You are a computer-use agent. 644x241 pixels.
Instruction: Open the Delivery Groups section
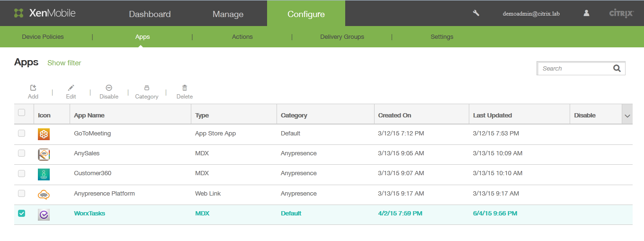pyautogui.click(x=342, y=36)
